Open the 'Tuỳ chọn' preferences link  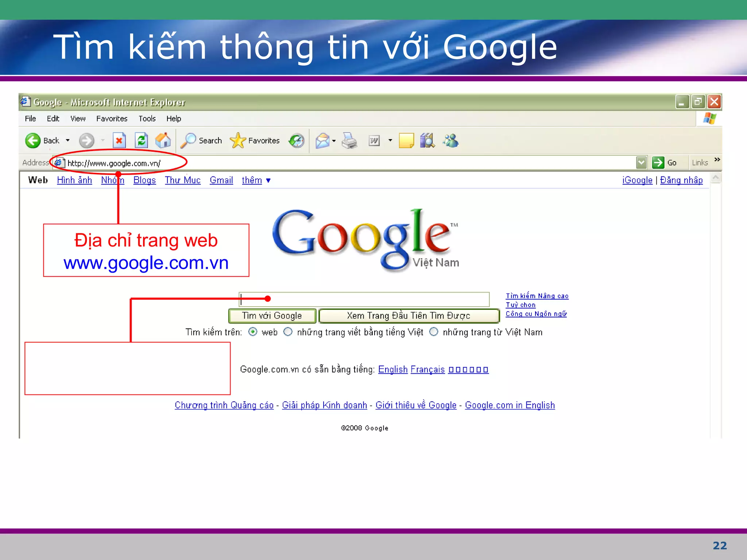click(520, 305)
